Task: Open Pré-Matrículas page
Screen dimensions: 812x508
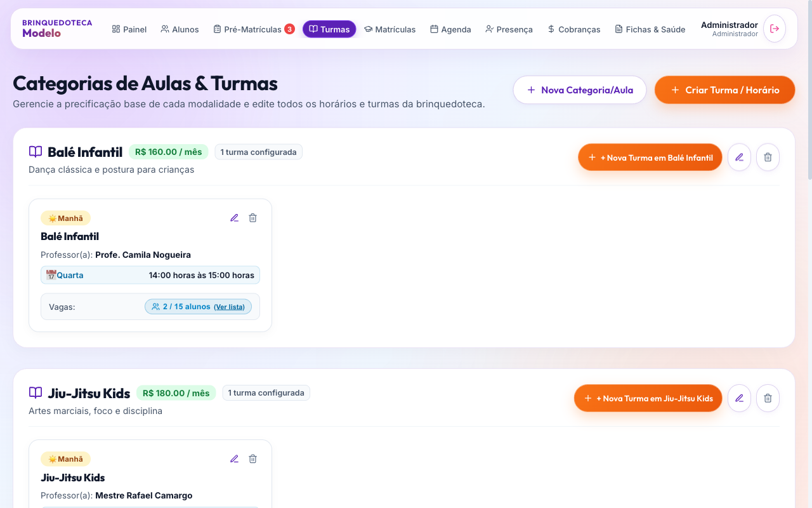Action: click(x=253, y=29)
